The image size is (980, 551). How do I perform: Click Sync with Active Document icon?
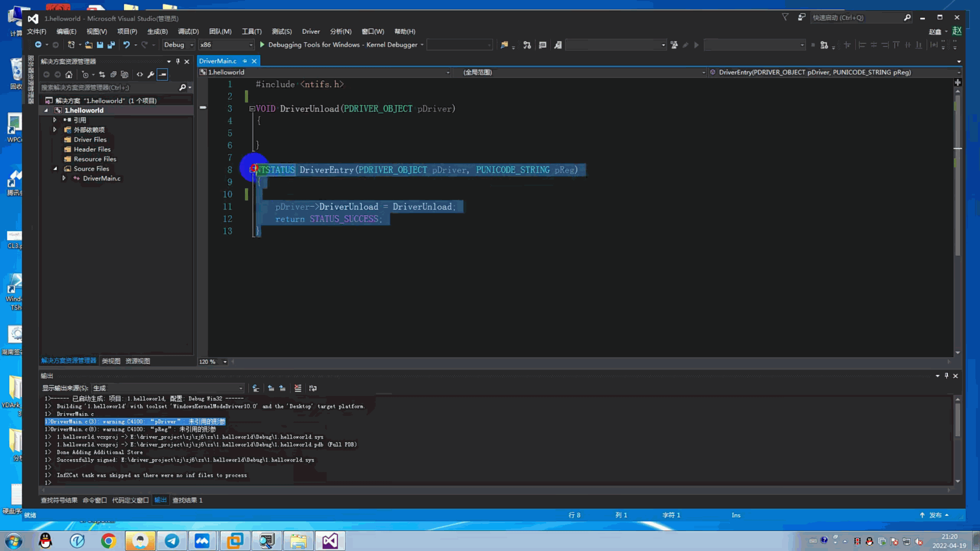tap(102, 74)
